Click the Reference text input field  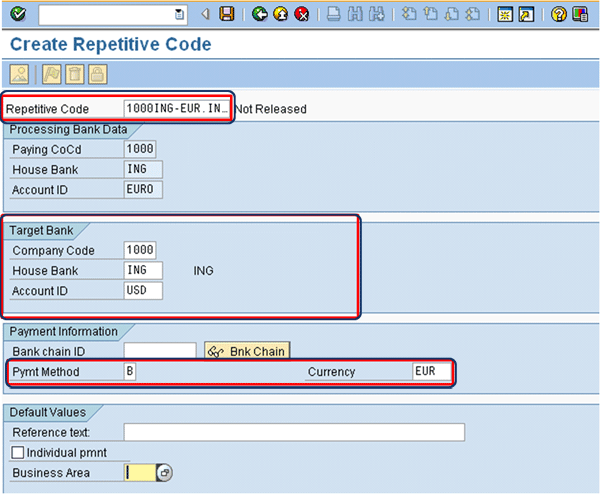pos(294,432)
